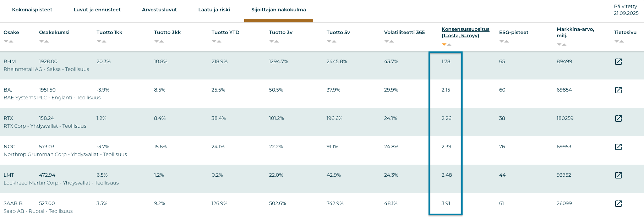Sort by Osakekurssi column arrows
Image resolution: width=644 pixels, height=220 pixels.
(x=44, y=42)
